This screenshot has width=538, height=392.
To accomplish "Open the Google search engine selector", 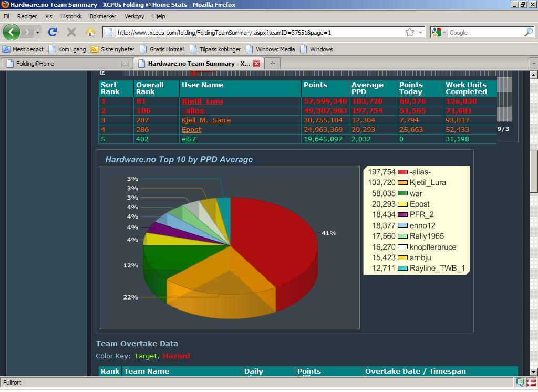I will 439,32.
